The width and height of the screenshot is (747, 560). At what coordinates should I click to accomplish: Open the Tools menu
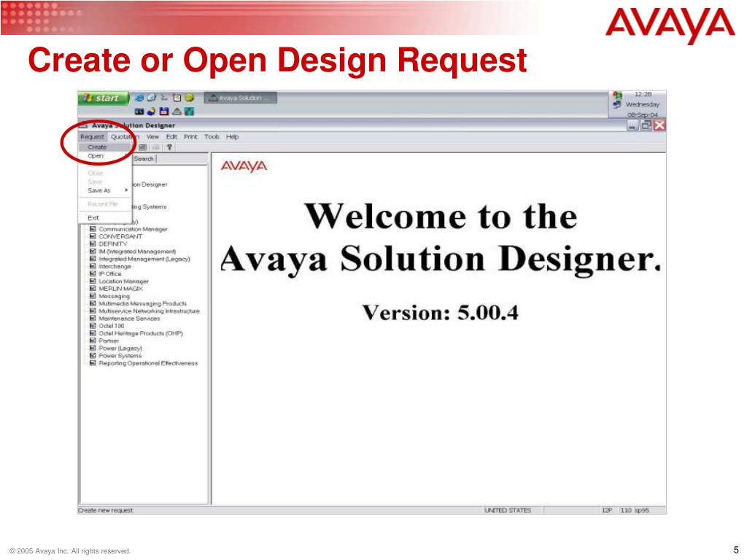[212, 136]
